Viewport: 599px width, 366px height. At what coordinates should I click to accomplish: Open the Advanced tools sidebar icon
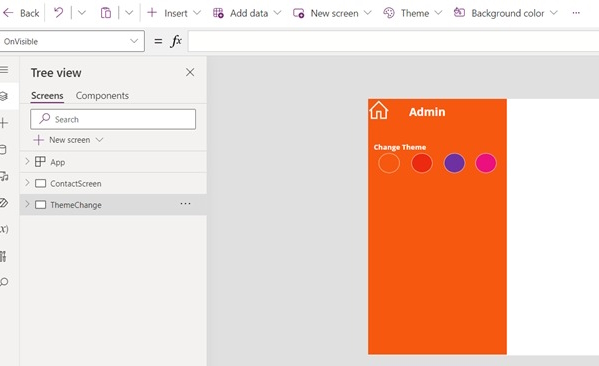click(x=3, y=256)
